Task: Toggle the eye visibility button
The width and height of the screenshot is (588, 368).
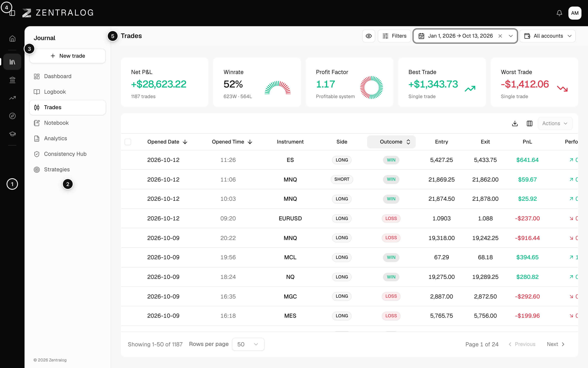Action: pos(369,36)
